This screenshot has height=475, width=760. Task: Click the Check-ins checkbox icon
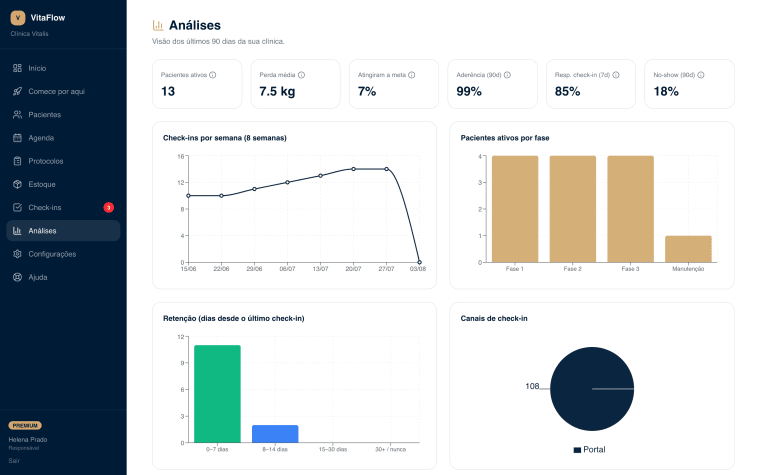click(x=17, y=207)
